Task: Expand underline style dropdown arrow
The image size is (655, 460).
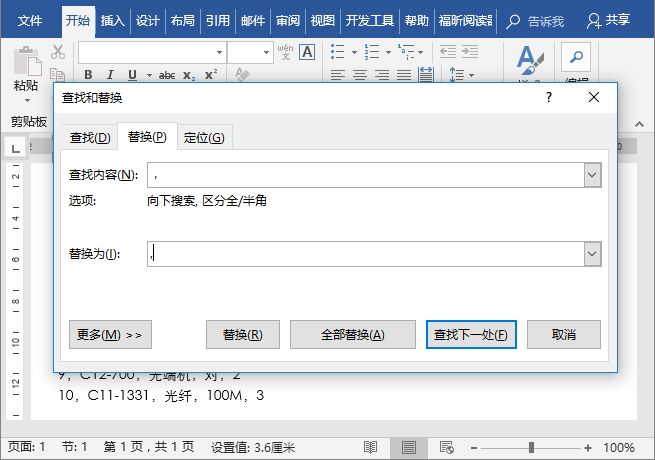Action: click(x=149, y=76)
